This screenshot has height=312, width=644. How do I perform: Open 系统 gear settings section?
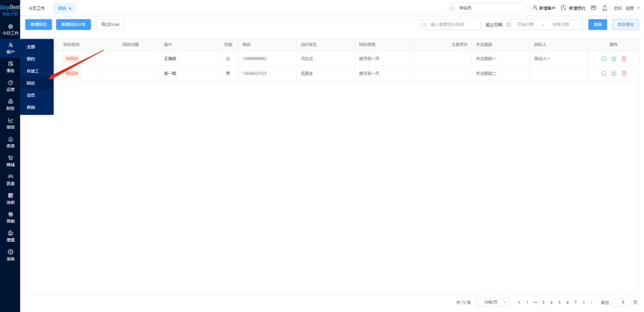pos(10,255)
